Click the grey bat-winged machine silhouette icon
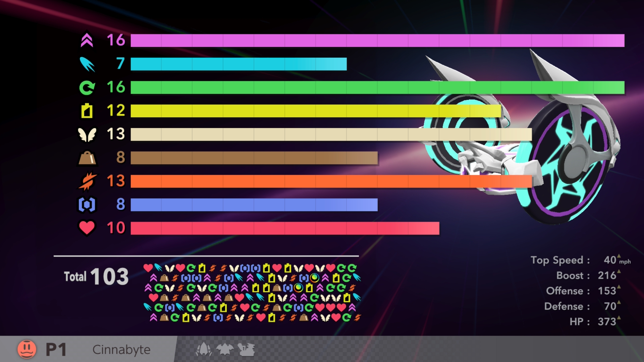The width and height of the screenshot is (644, 362). [225, 350]
